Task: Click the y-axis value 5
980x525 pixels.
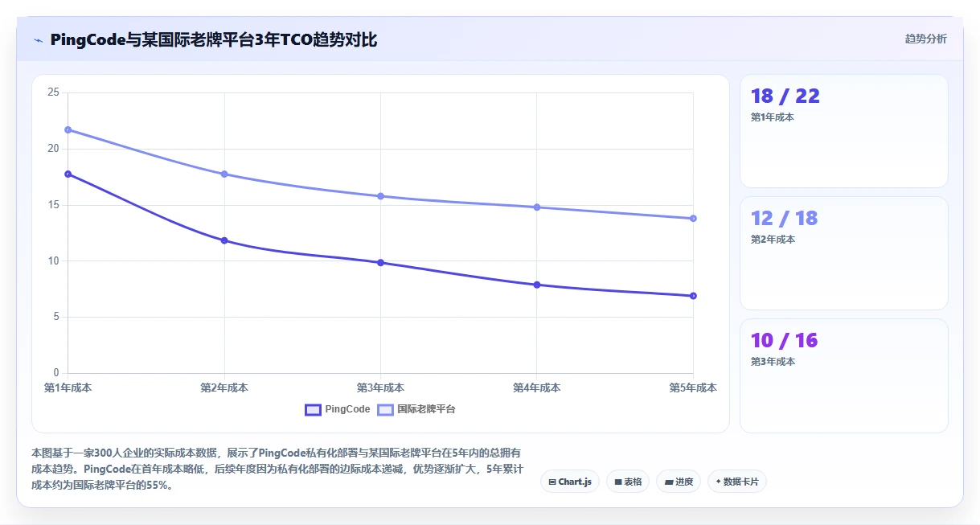Action: (x=56, y=317)
